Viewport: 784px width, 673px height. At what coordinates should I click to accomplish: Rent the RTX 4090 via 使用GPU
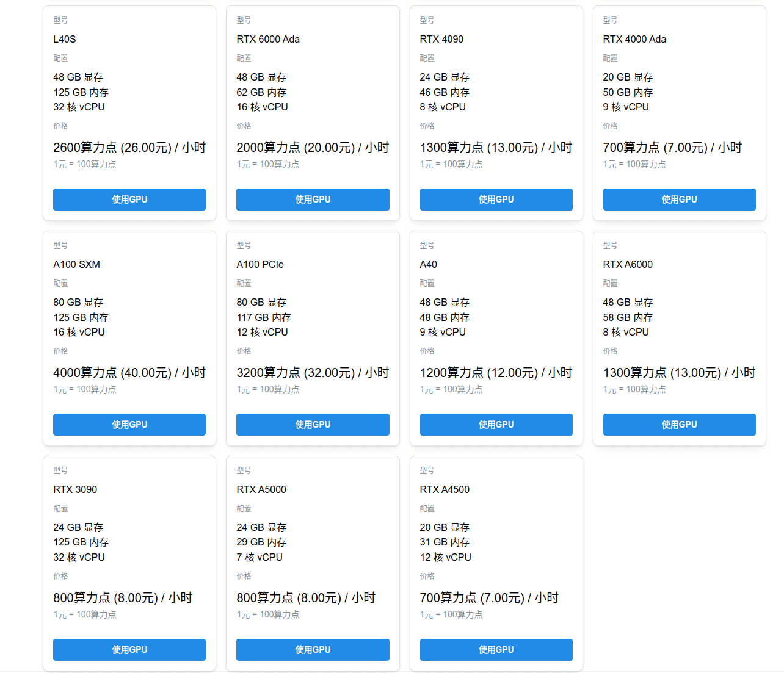[x=496, y=200]
